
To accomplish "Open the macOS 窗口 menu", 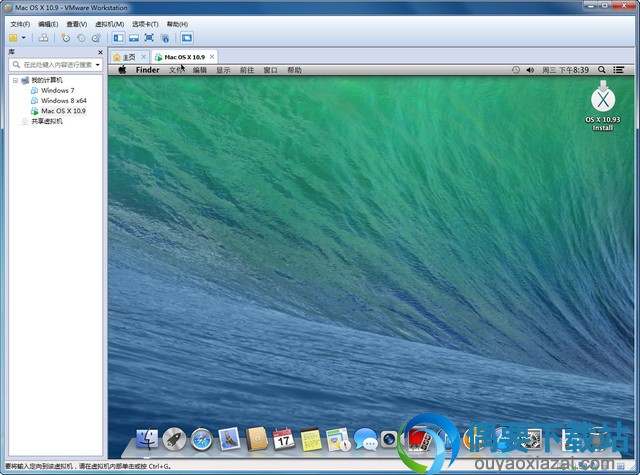I will coord(270,70).
